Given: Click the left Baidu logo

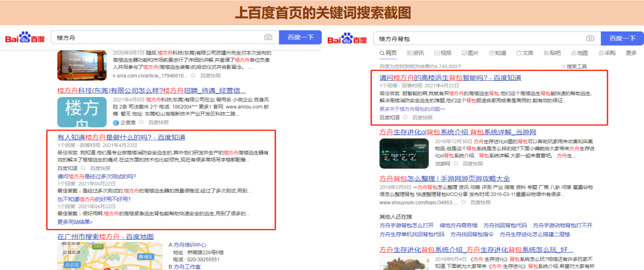Looking at the screenshot, I should 25,38.
